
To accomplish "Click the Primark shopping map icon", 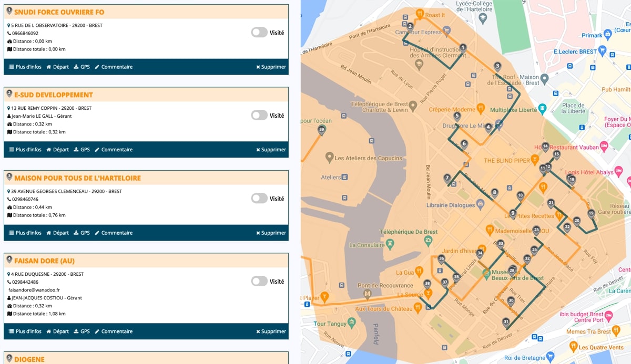I will coord(608,33).
